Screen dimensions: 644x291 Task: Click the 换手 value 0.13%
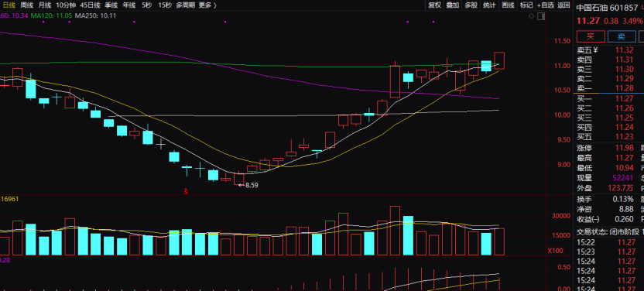[624, 199]
